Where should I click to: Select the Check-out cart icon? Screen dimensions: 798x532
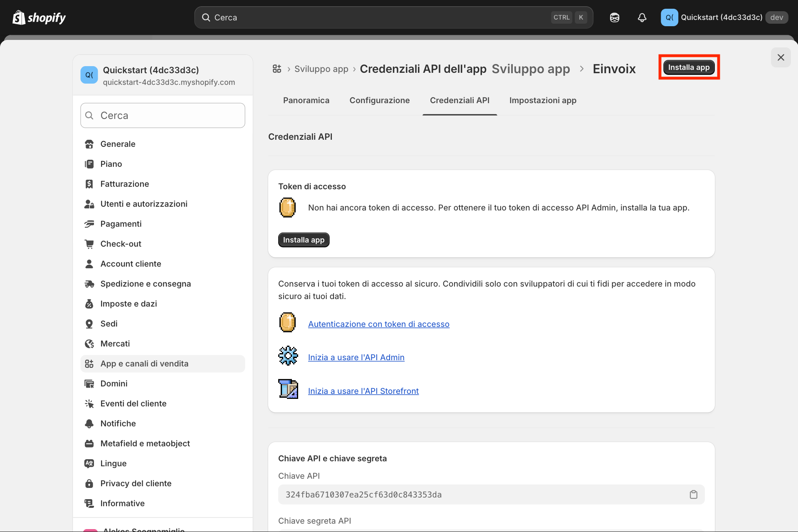pyautogui.click(x=89, y=243)
